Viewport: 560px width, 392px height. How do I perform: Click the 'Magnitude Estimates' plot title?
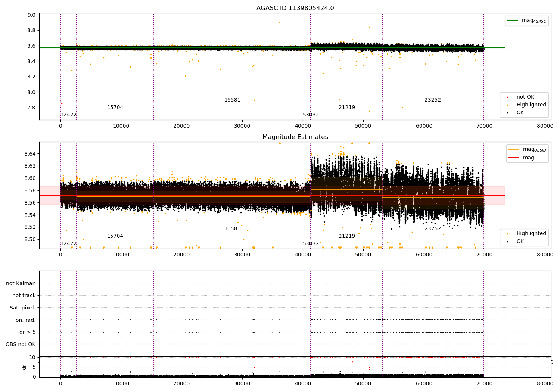click(295, 137)
